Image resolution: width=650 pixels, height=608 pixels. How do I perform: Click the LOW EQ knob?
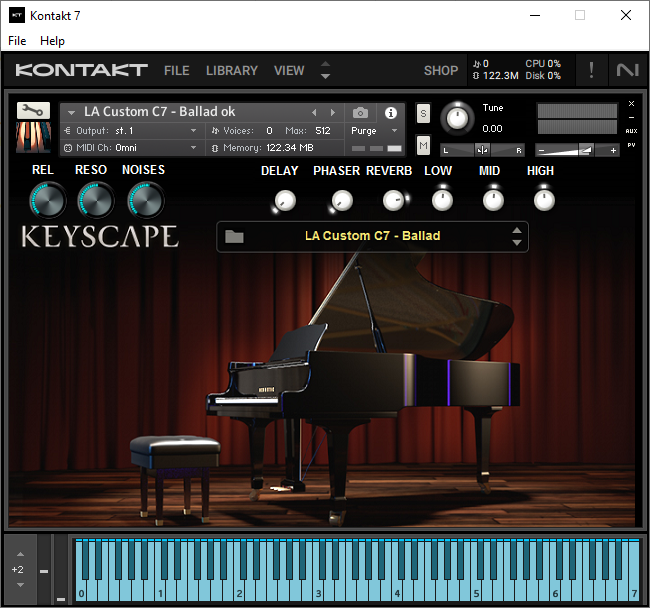tap(442, 201)
